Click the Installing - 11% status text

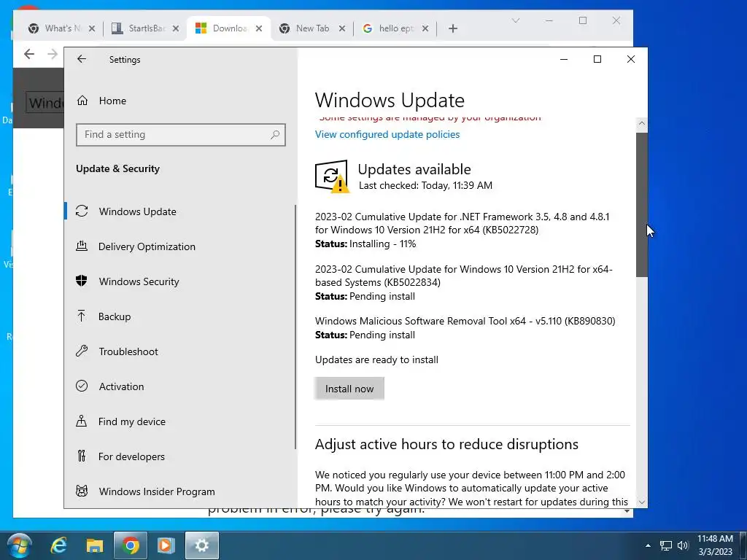click(365, 244)
